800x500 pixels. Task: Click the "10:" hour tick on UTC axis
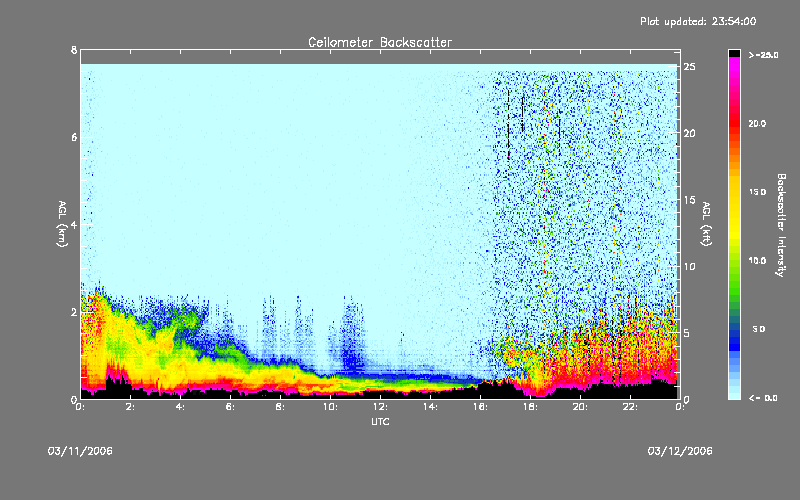330,407
